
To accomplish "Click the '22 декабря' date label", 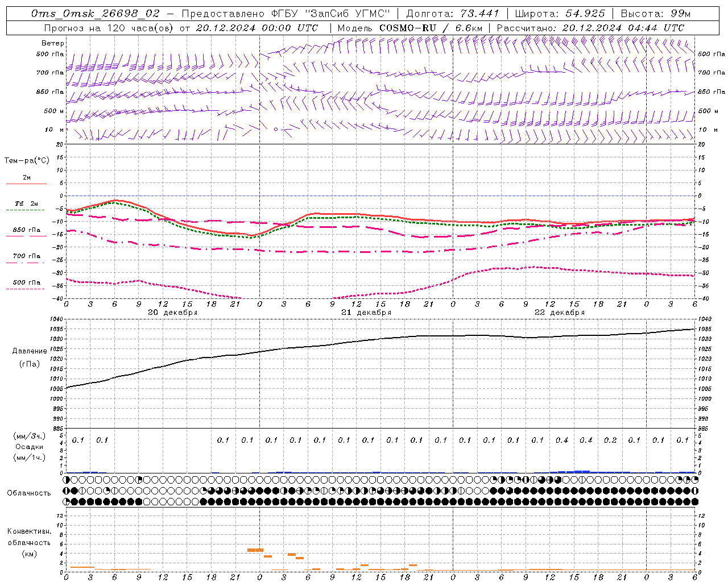I will click(x=560, y=313).
